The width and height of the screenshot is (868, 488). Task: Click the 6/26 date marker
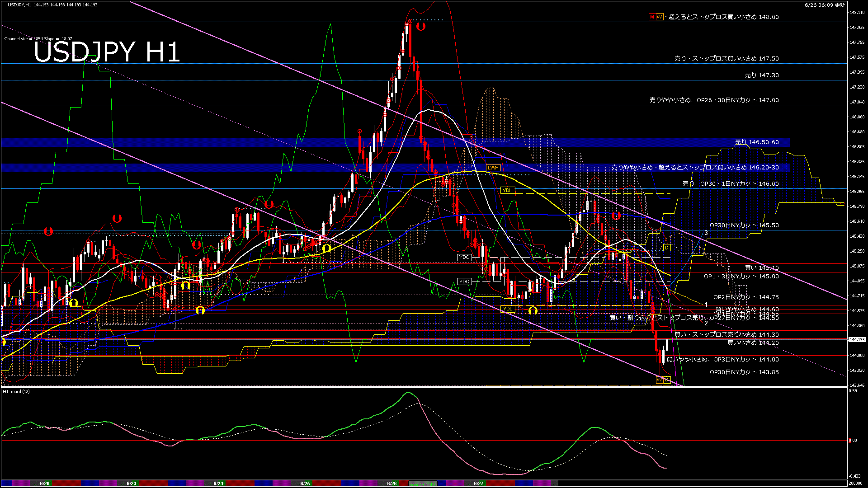(392, 483)
